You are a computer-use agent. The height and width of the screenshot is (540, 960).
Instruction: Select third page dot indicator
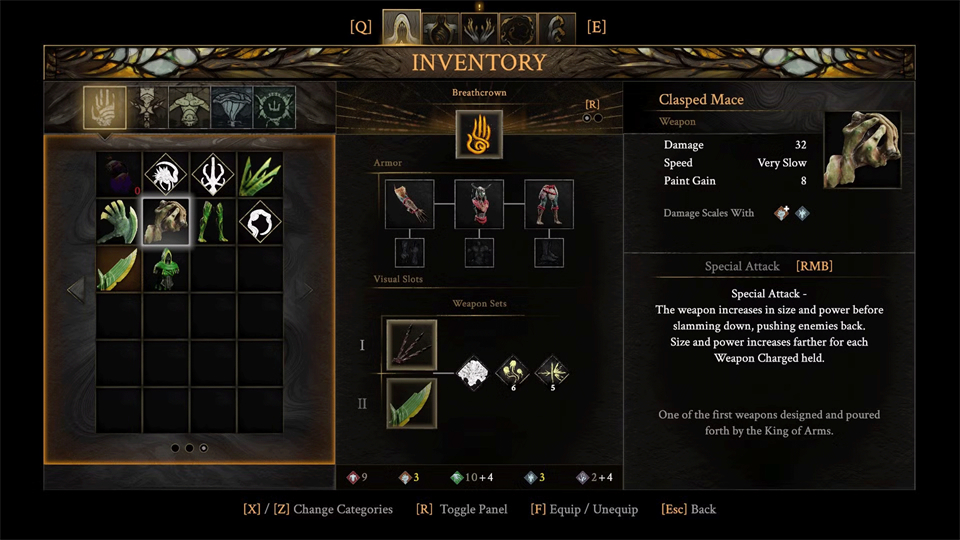pos(203,448)
